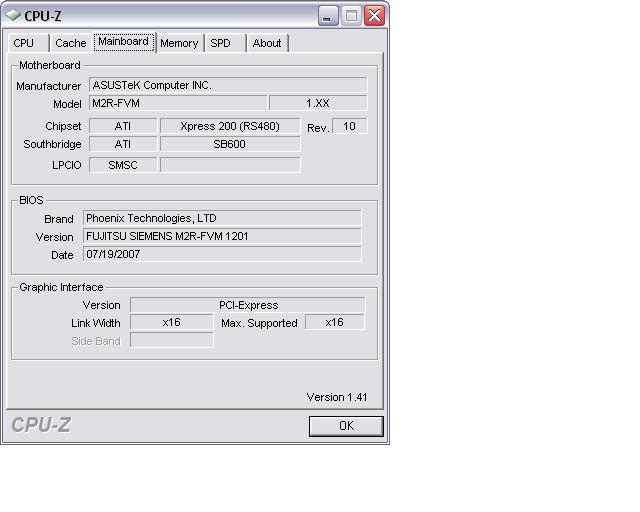Click the Version 1.41 label
Screen dimensions: 640x512
point(337,397)
